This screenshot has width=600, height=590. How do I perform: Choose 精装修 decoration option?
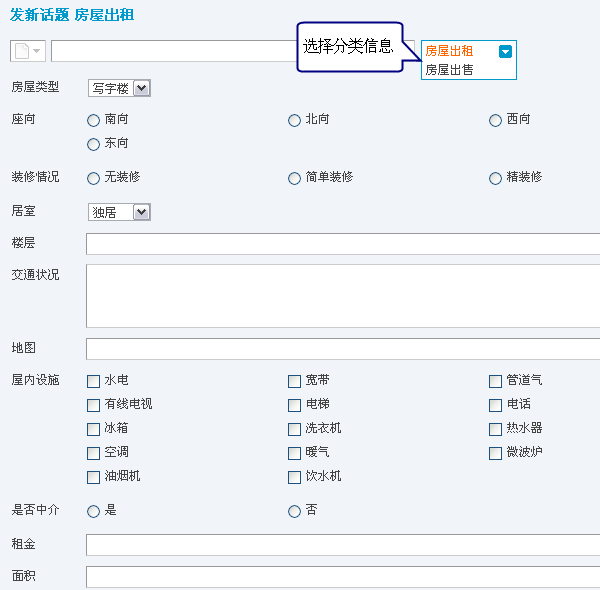[x=495, y=178]
